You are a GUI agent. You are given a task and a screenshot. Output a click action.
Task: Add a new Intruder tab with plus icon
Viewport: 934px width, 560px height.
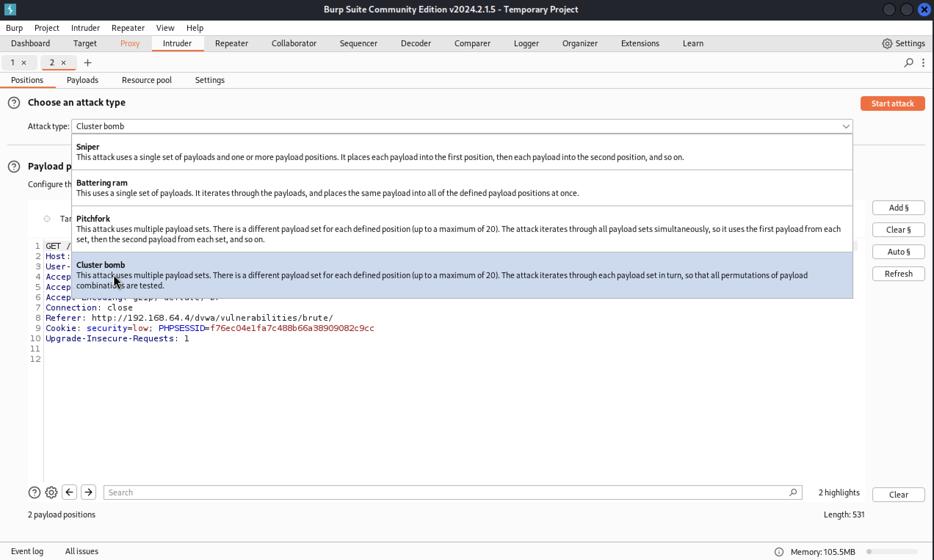88,63
